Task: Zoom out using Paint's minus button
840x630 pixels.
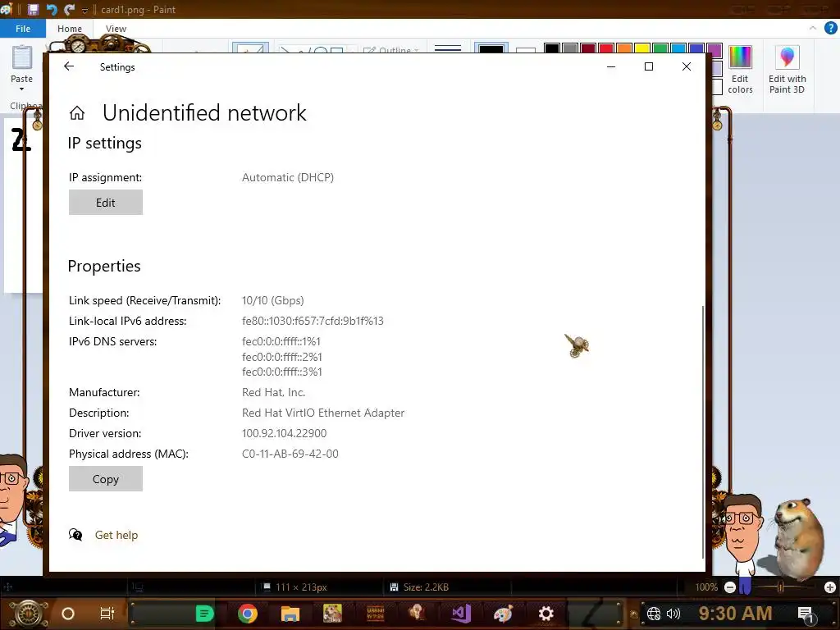Action: [x=729, y=587]
